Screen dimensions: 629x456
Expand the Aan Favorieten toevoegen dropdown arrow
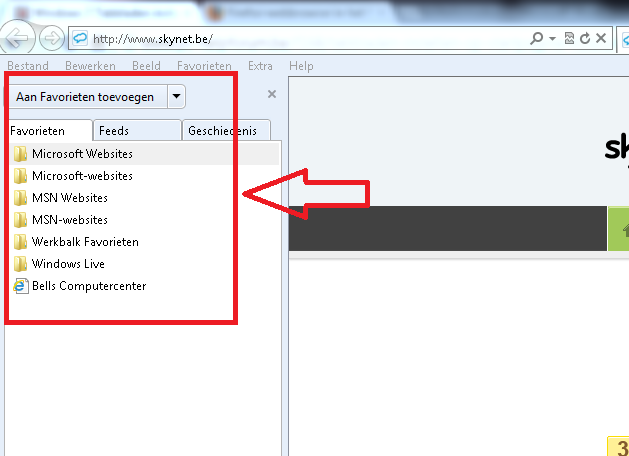tap(177, 97)
